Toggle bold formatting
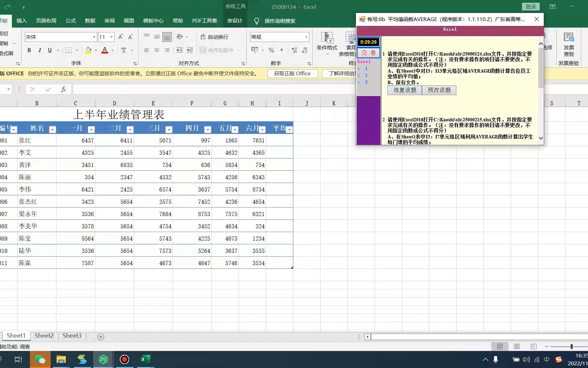588x368 pixels. (29, 50)
